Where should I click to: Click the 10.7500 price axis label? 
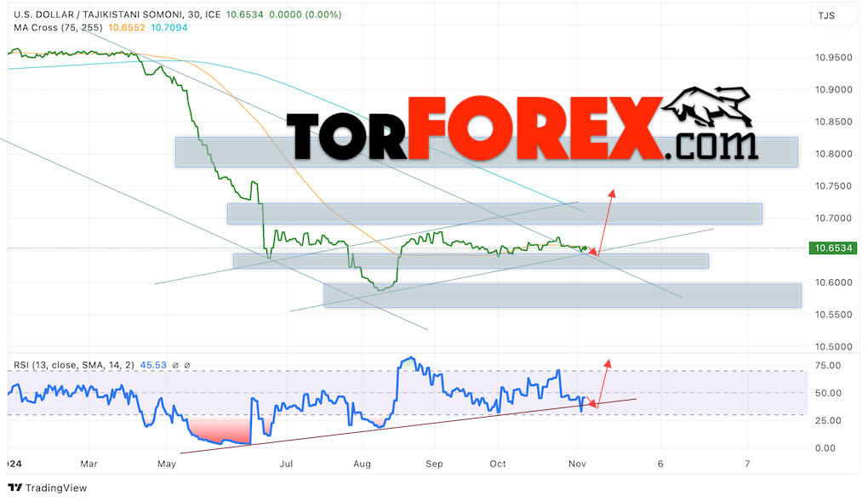click(833, 186)
